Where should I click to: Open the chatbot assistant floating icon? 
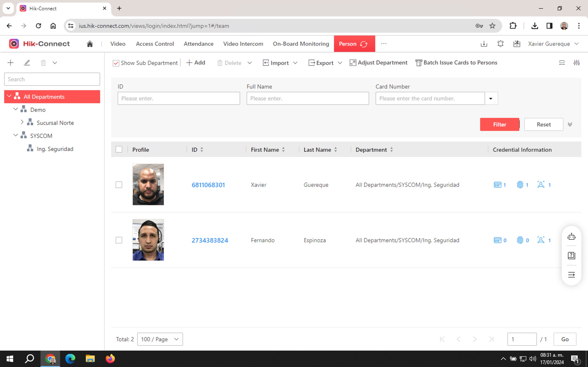(571, 237)
